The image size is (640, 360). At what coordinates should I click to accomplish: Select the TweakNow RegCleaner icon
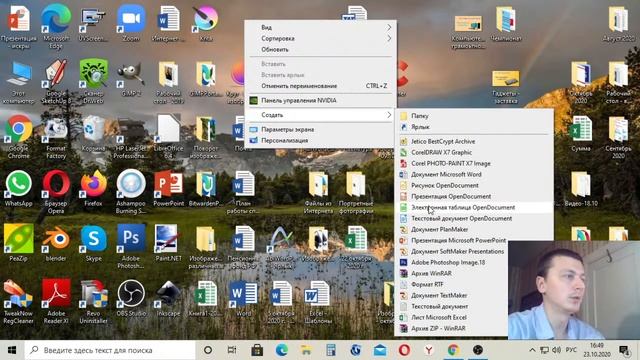pos(18,301)
